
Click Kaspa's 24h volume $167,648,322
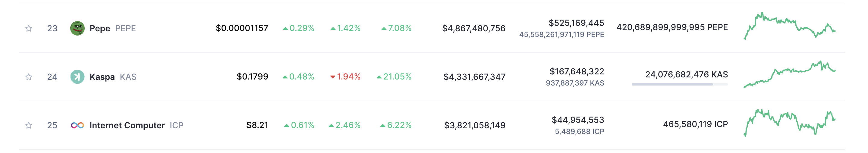(577, 71)
